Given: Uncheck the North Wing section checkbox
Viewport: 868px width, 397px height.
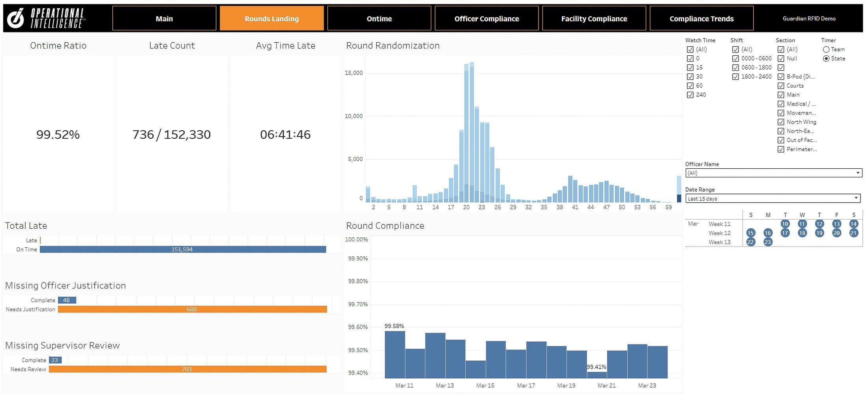Looking at the screenshot, I should coord(781,122).
